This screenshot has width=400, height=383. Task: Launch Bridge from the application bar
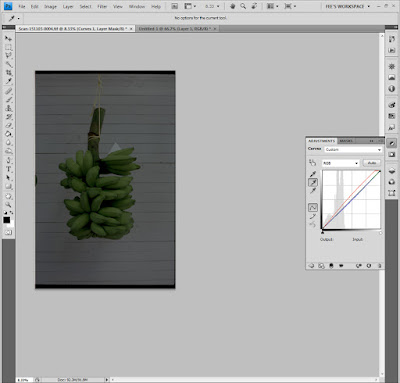(x=175, y=6)
